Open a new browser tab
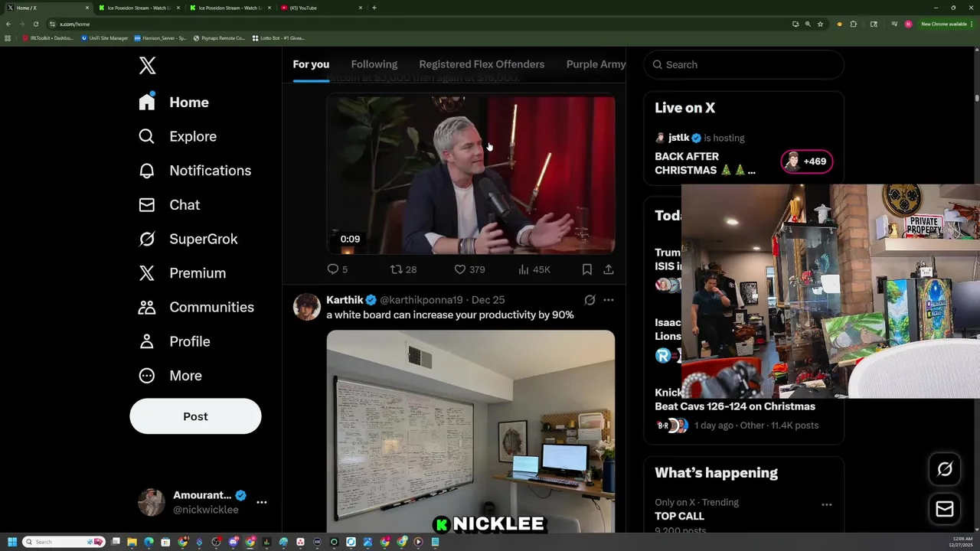Viewport: 980px width, 551px height. [374, 8]
